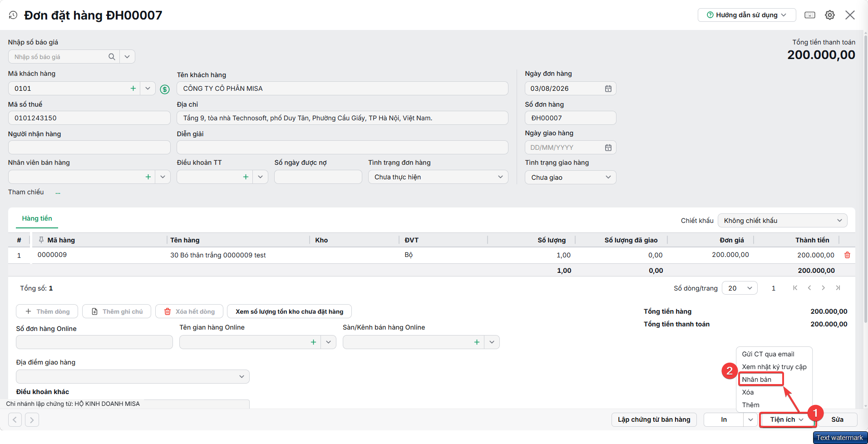The height and width of the screenshot is (444, 868).
Task: Go to previous document arrow at bottom left
Action: (x=15, y=419)
